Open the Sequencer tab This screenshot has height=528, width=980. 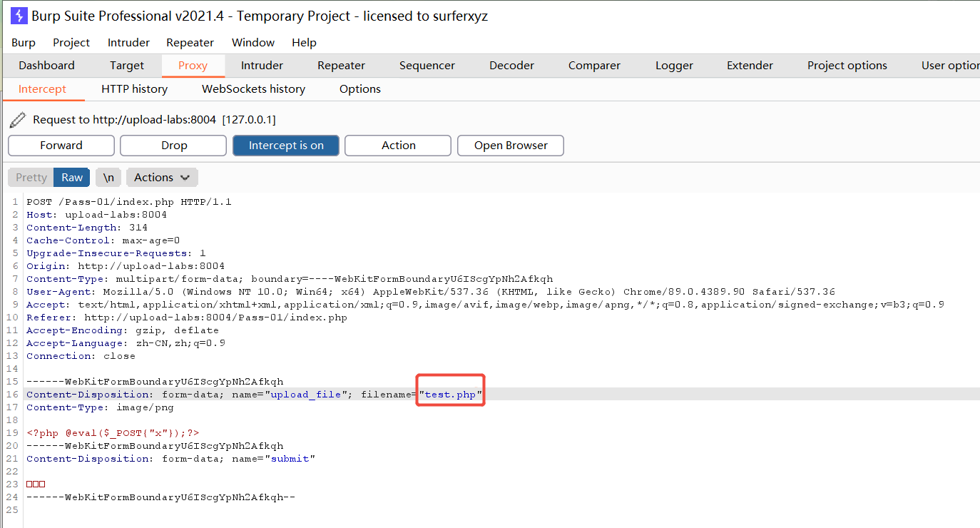point(427,66)
